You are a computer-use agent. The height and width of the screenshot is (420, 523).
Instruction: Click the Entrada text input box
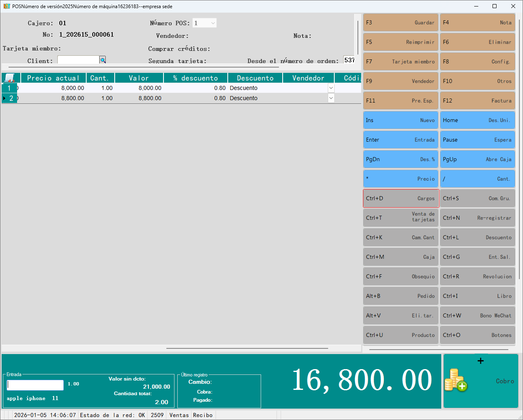pyautogui.click(x=35, y=385)
